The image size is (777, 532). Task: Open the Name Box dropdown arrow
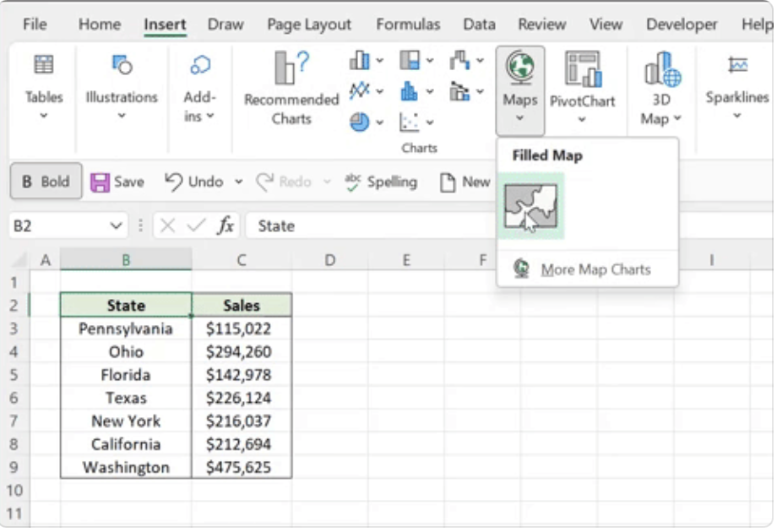coord(116,225)
